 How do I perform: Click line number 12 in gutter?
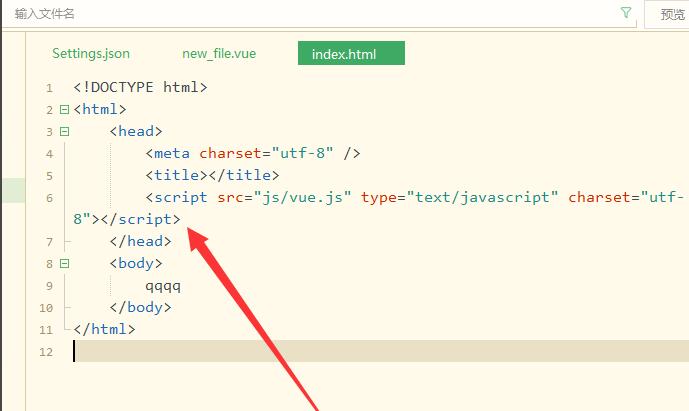(45, 352)
